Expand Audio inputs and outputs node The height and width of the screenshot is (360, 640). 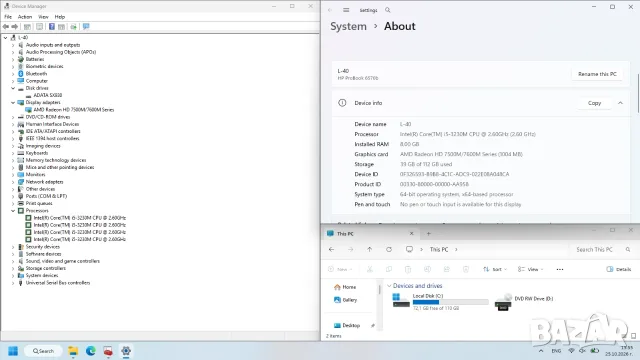(x=13, y=45)
